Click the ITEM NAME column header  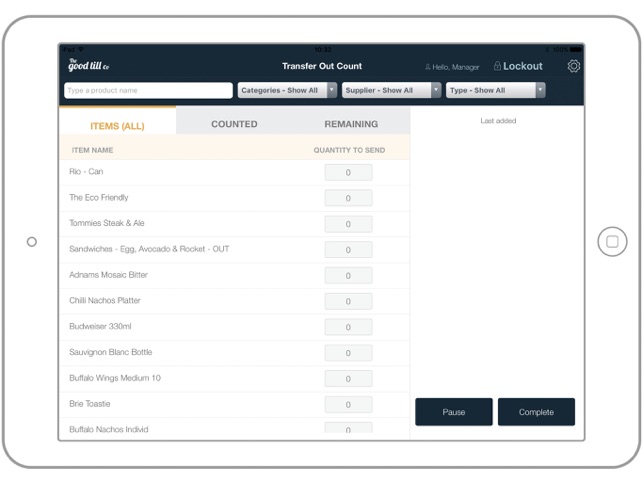pos(92,150)
